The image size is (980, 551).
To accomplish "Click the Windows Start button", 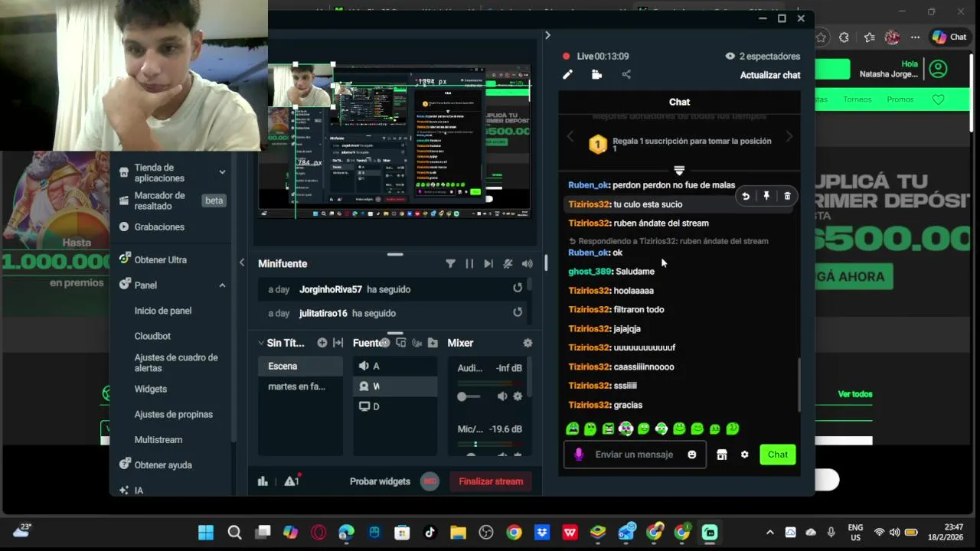I will pyautogui.click(x=206, y=533).
